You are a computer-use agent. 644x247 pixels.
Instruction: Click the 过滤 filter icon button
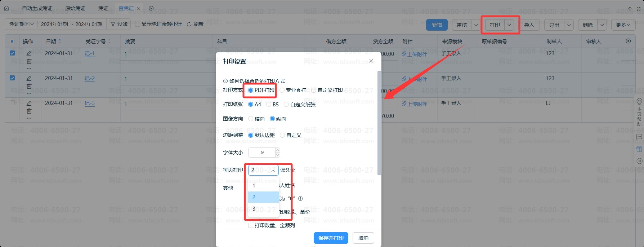tap(113, 24)
